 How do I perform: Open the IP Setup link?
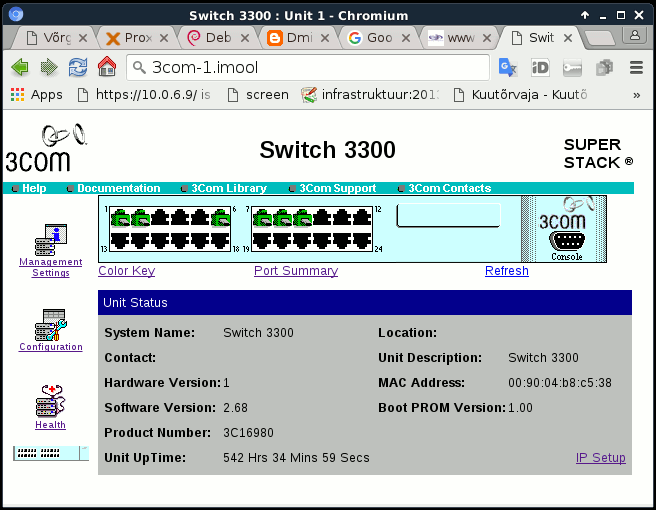pos(601,458)
